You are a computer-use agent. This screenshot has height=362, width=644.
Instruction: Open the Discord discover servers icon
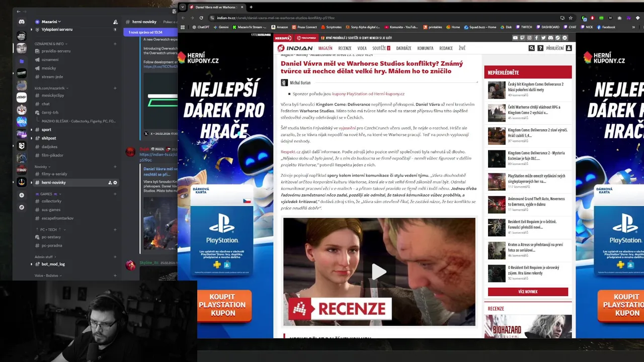pos(21,207)
